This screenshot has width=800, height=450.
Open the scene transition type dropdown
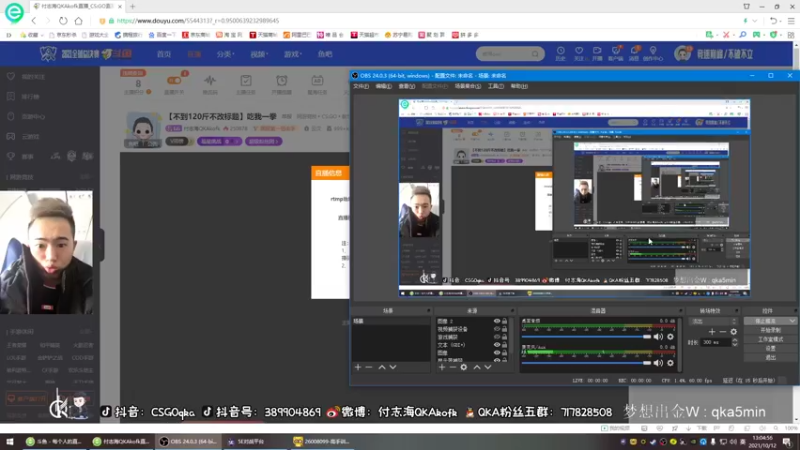[x=713, y=321]
